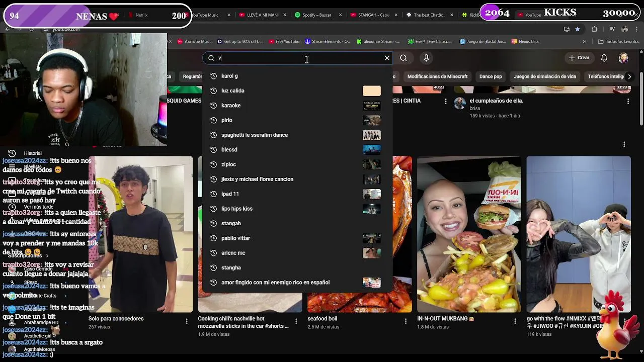
Task: Expand the 'Suscripciones' sidebar section
Action: click(28, 256)
